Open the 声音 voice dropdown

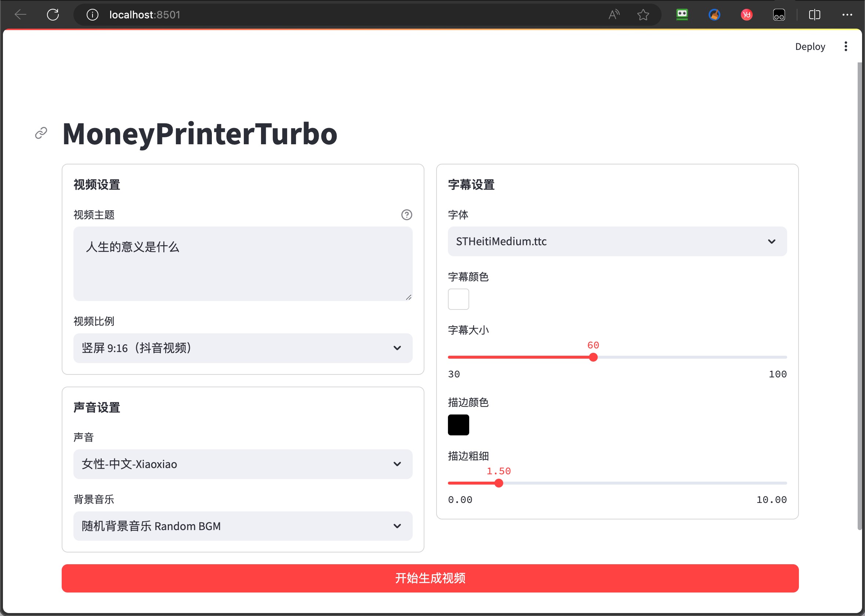(243, 464)
